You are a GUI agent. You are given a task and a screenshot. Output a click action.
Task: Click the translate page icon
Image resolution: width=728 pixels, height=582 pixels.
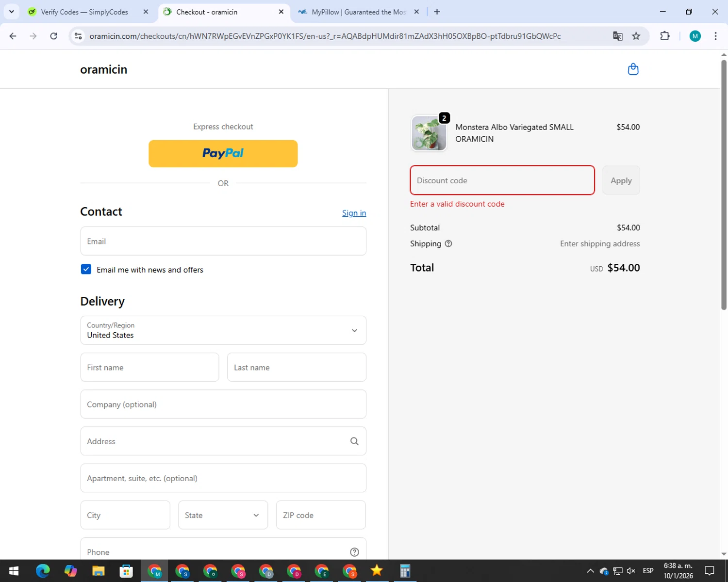617,36
